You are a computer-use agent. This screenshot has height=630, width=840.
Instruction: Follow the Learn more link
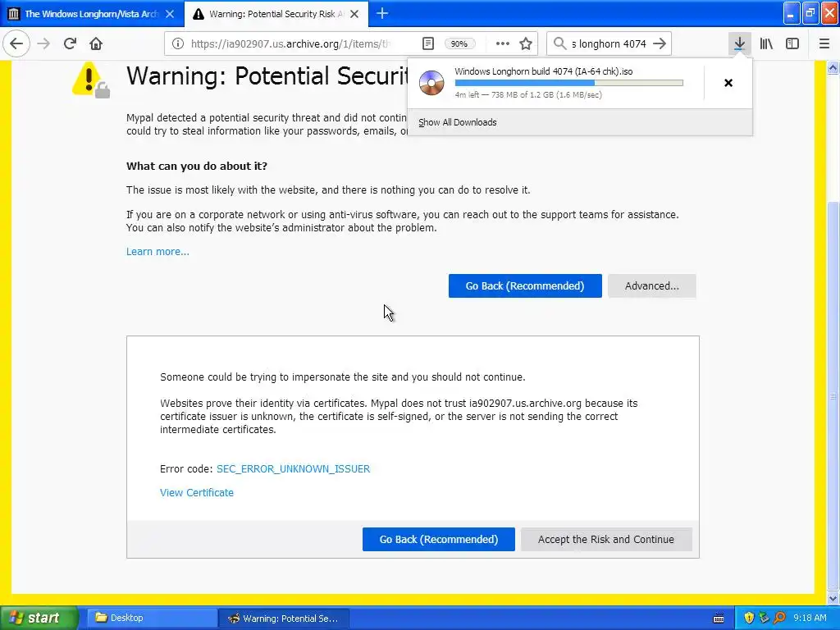(157, 251)
